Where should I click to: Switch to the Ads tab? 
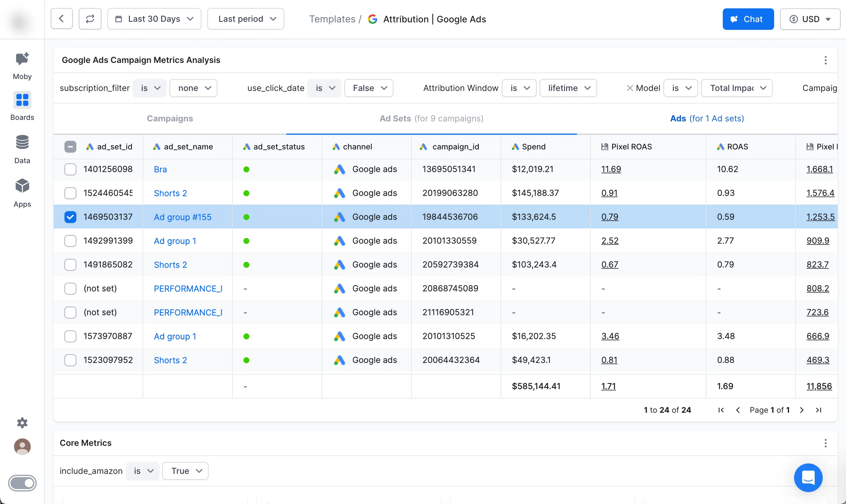[707, 118]
